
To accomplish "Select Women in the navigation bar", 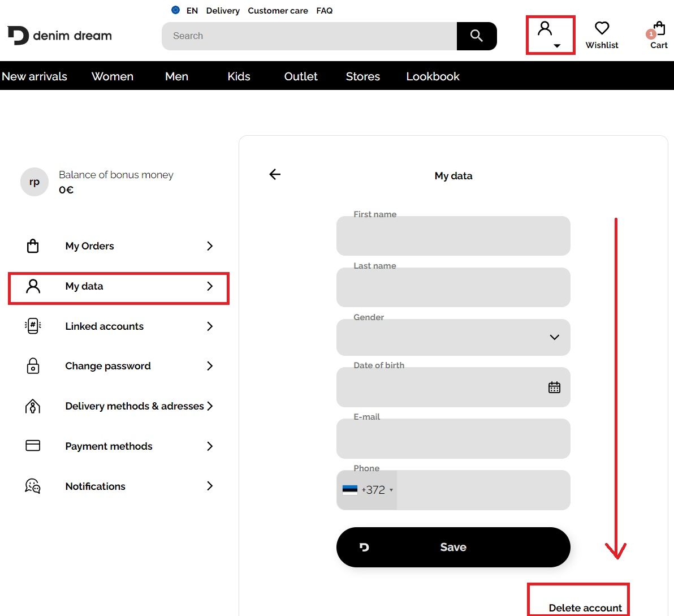I will pyautogui.click(x=113, y=76).
